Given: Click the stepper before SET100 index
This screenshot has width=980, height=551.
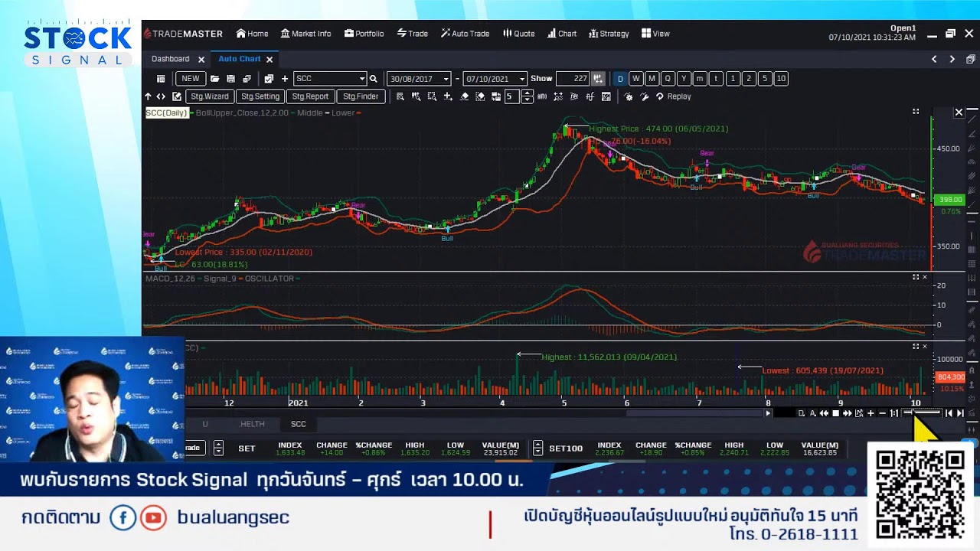Looking at the screenshot, I should coord(537,448).
